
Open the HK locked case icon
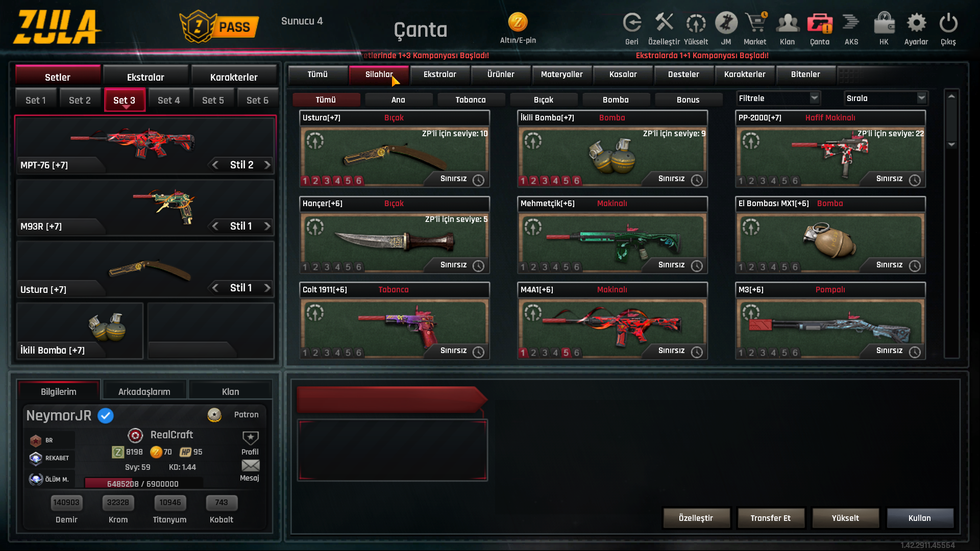pyautogui.click(x=884, y=23)
